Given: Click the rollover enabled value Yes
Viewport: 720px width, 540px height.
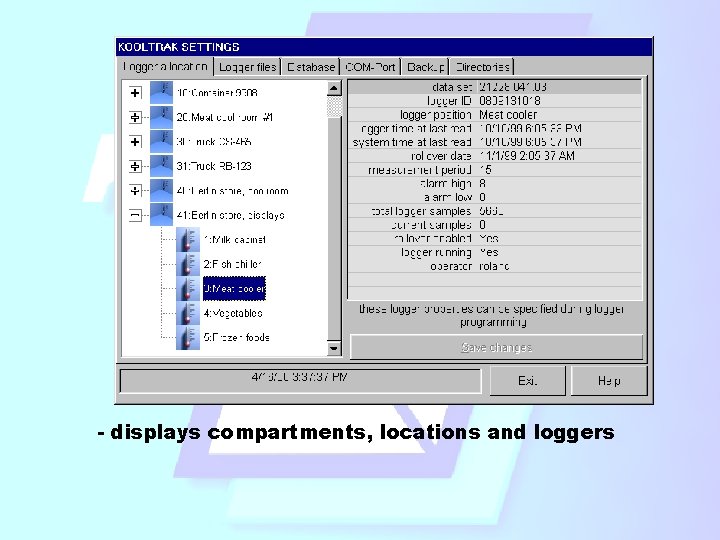Looking at the screenshot, I should 489,238.
